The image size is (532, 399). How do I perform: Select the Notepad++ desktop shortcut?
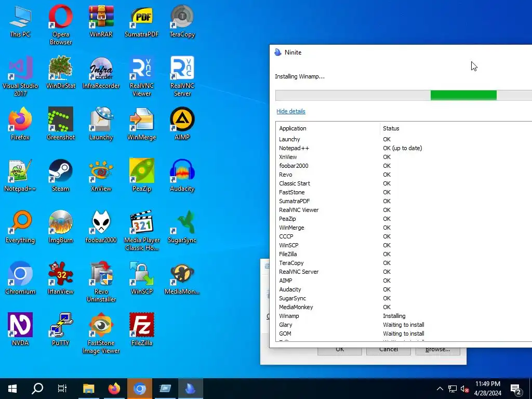[20, 175]
